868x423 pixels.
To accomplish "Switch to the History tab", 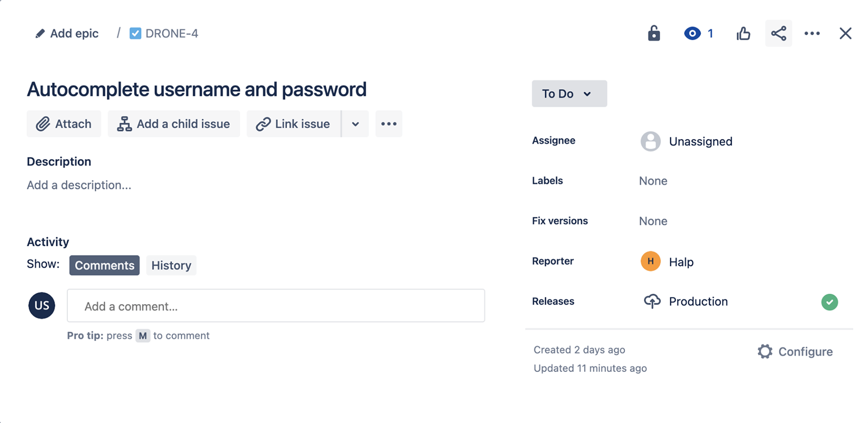I will click(171, 265).
